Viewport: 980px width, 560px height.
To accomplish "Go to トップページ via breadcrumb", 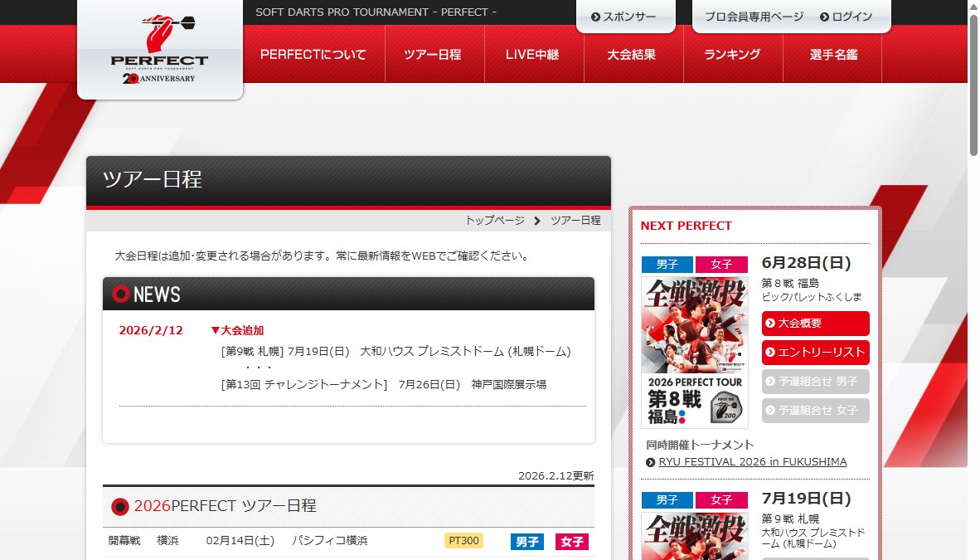I will click(x=495, y=220).
